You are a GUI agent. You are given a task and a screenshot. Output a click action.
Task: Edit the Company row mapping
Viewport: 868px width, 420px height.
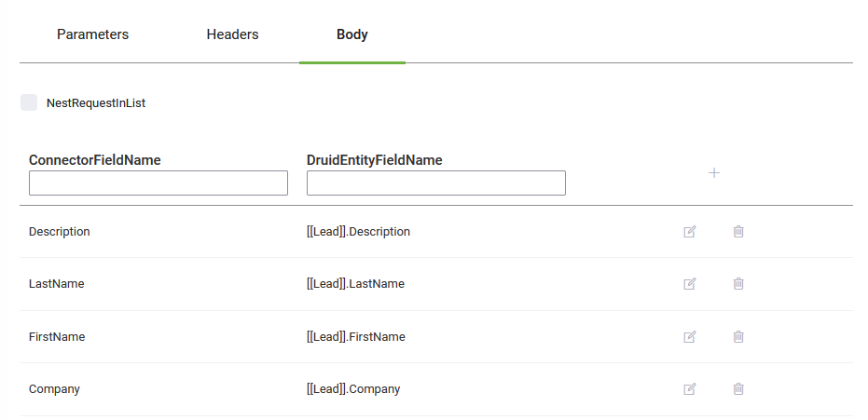point(690,389)
